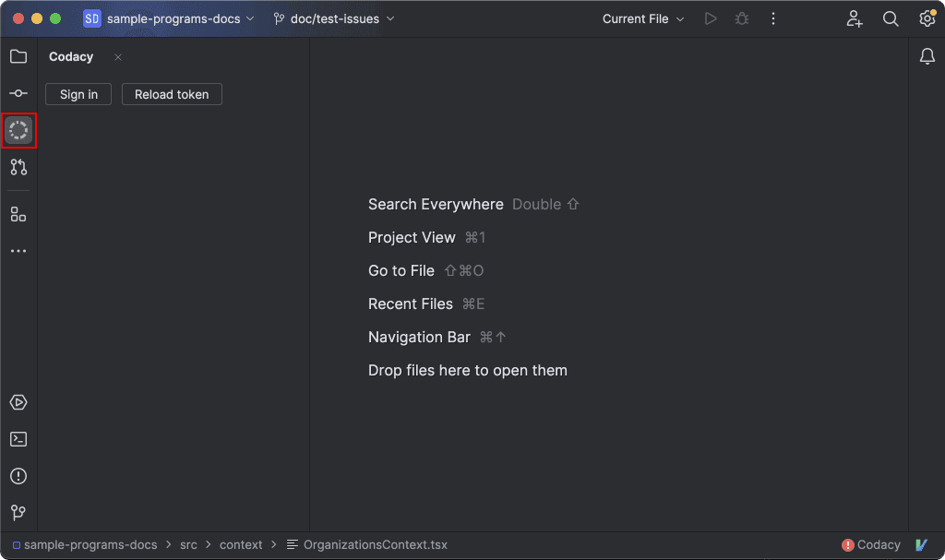Check the Codacy status in the status bar
This screenshot has height=560, width=945.
870,544
